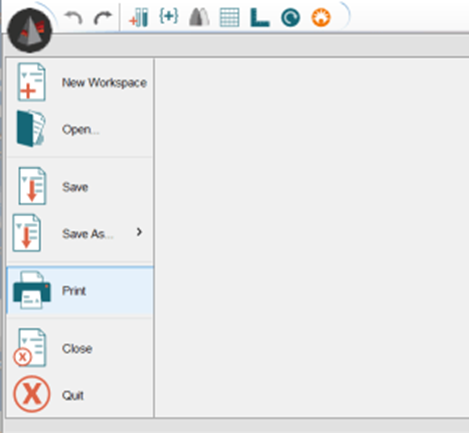This screenshot has height=433, width=469.
Task: Choose Open... menu entry
Action: click(80, 129)
